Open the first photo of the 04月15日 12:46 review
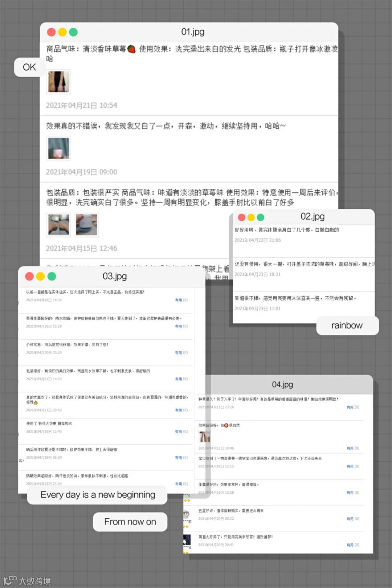392x588 pixels. pos(59,225)
